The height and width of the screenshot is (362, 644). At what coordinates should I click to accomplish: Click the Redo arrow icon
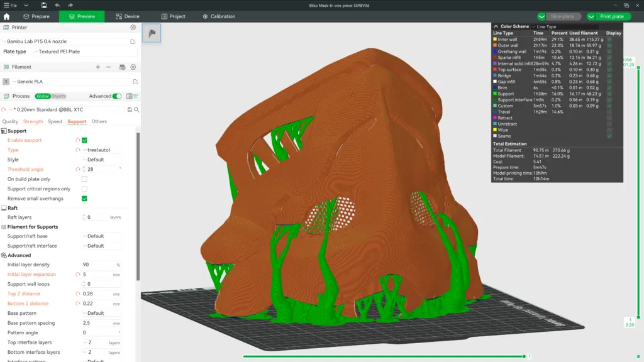point(70,5)
